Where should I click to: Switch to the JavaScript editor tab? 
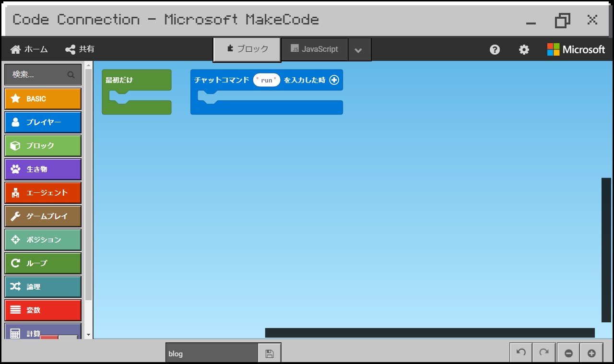point(314,49)
